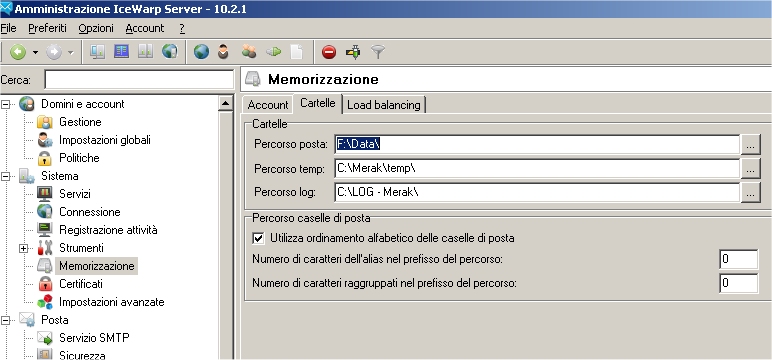Screen dimensions: 772x360
Task: Click the Servizio SMTP envelope icon
Action: tap(45, 338)
